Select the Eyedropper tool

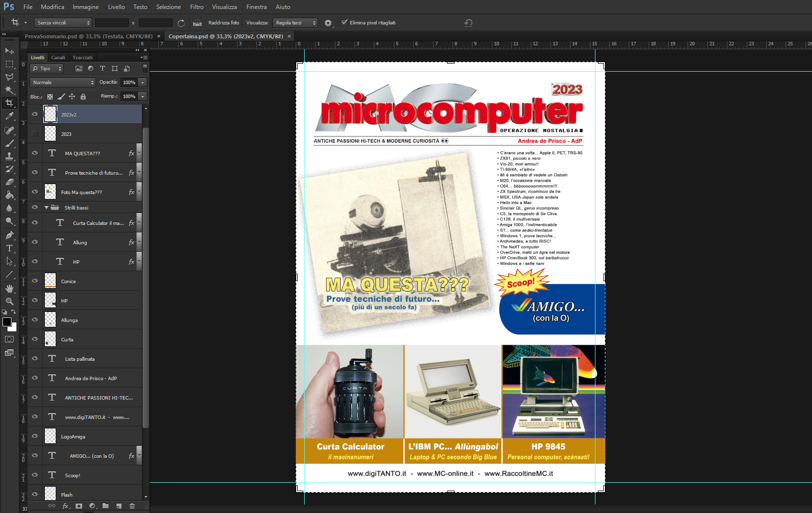(x=9, y=116)
